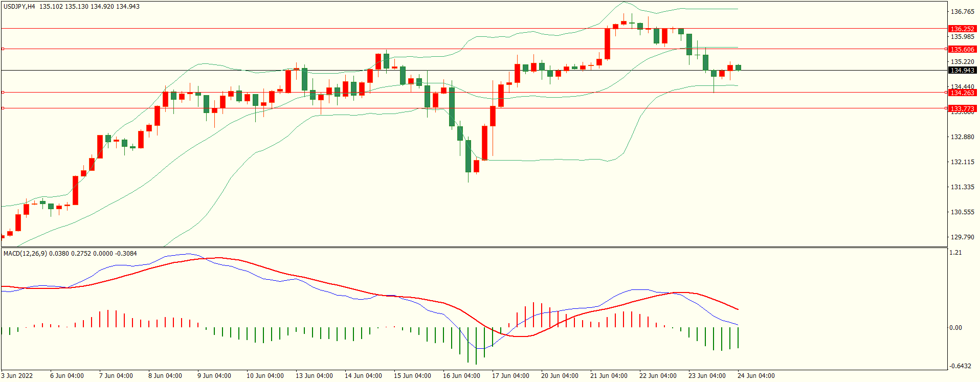Image resolution: width=980 pixels, height=382 pixels.
Task: Click the 24 Jun 04:00 time label
Action: coord(756,376)
